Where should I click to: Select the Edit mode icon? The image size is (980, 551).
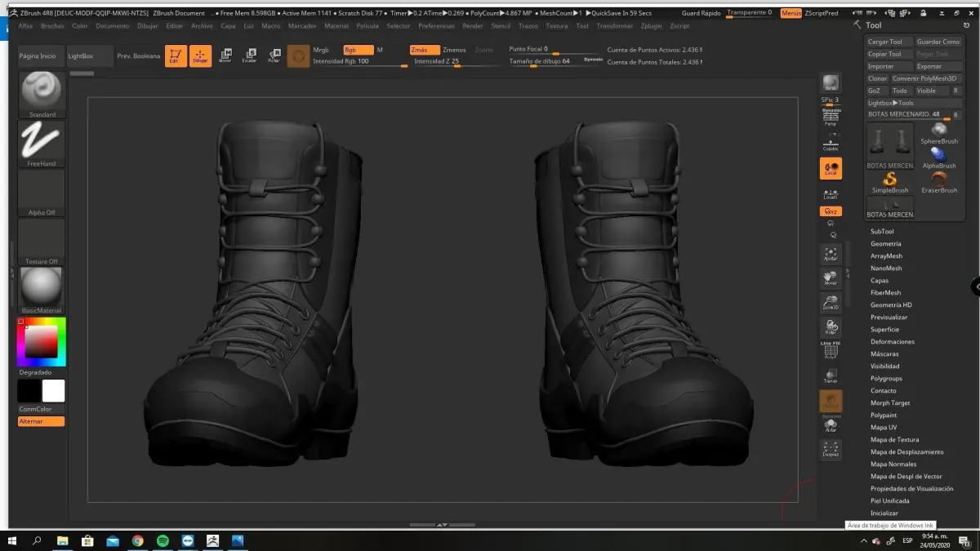(x=176, y=56)
